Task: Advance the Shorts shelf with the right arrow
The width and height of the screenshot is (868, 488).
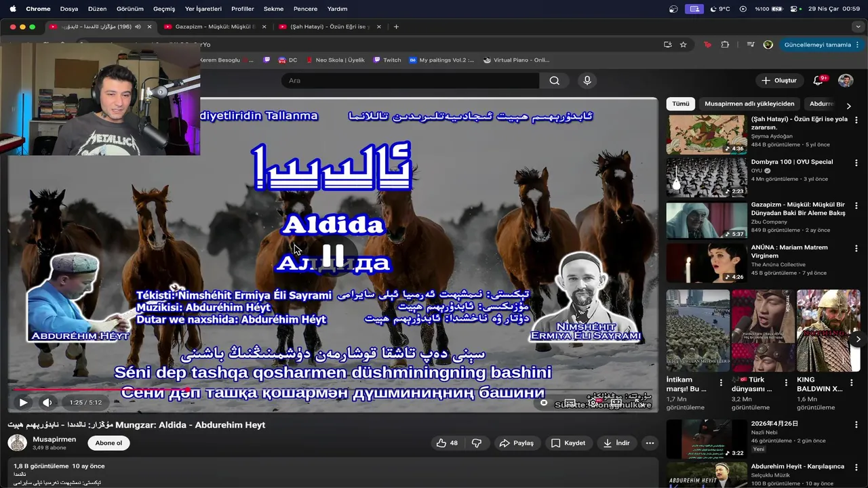Action: click(x=858, y=339)
